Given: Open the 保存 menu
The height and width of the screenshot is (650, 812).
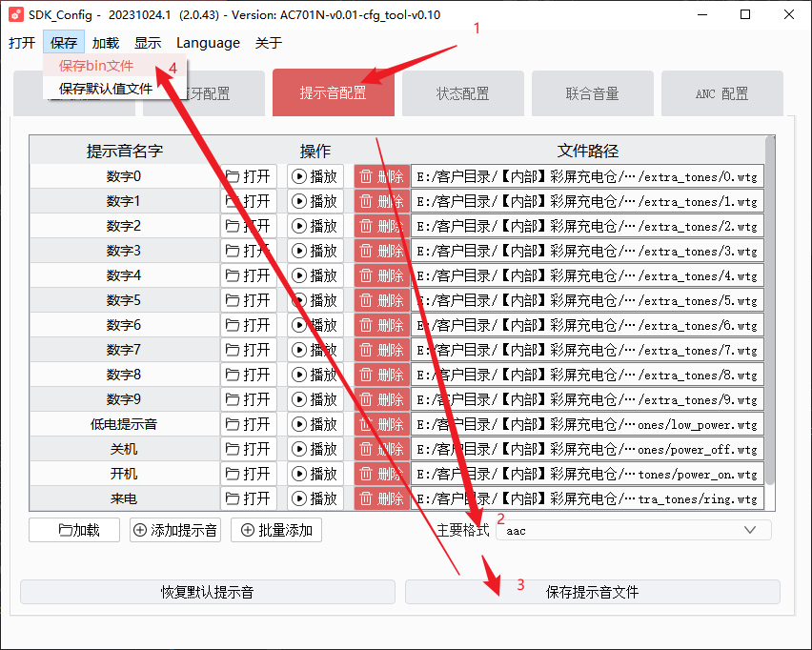Looking at the screenshot, I should [x=64, y=43].
